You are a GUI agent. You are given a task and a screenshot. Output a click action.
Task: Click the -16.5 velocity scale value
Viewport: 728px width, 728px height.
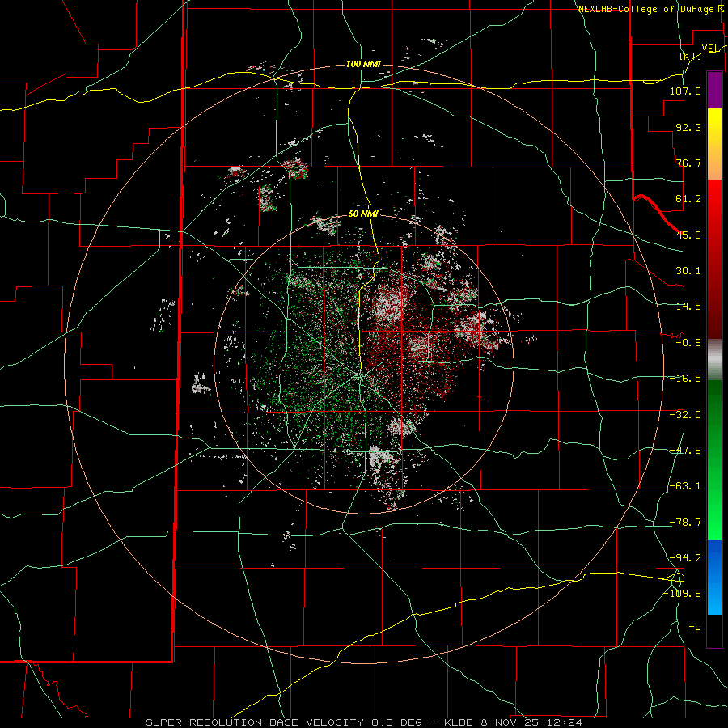tap(685, 379)
